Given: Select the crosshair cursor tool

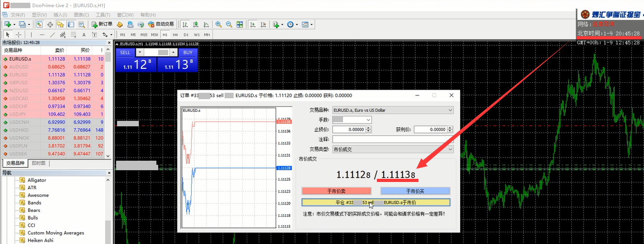Looking at the screenshot, I should point(19,34).
